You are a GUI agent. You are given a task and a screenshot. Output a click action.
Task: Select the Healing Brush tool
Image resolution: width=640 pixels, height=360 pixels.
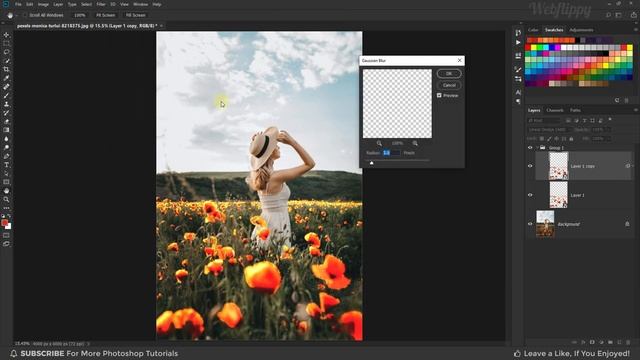(x=7, y=87)
